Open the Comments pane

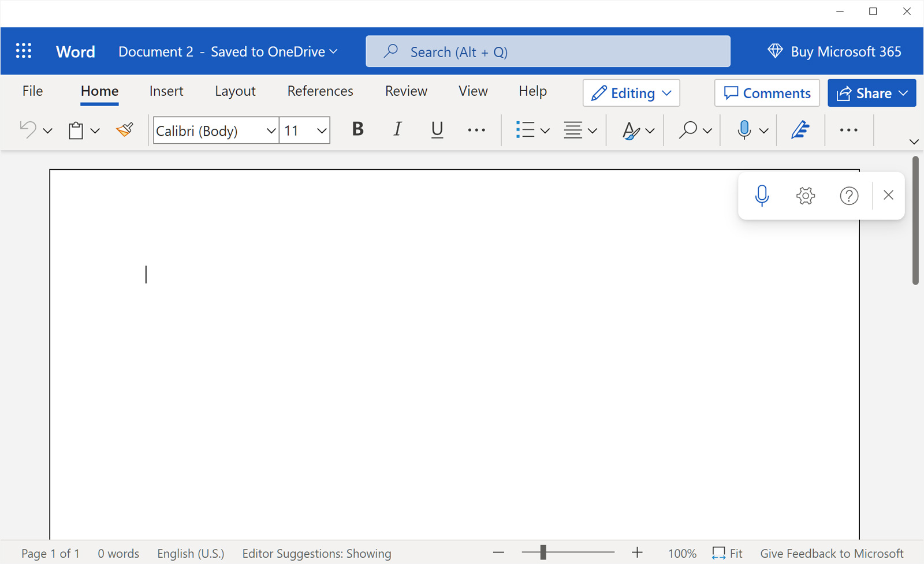767,93
